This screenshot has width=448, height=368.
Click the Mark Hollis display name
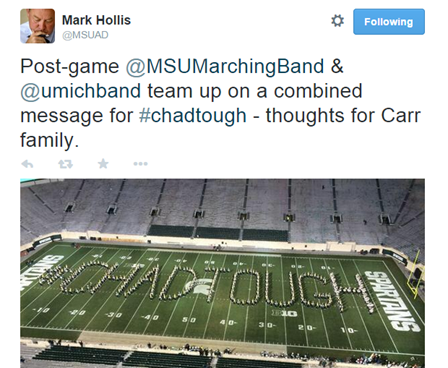click(x=96, y=20)
